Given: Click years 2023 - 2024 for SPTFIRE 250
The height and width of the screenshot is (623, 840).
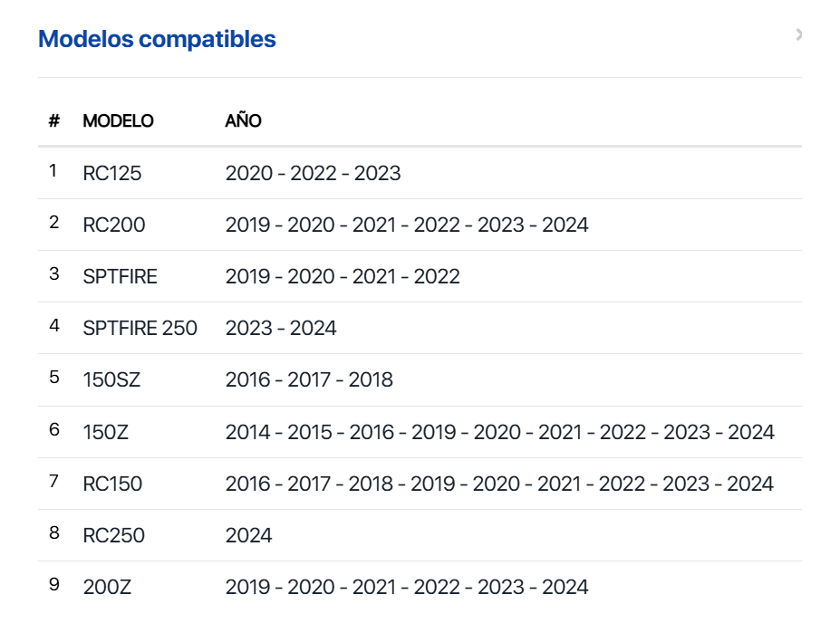Looking at the screenshot, I should click(281, 328).
